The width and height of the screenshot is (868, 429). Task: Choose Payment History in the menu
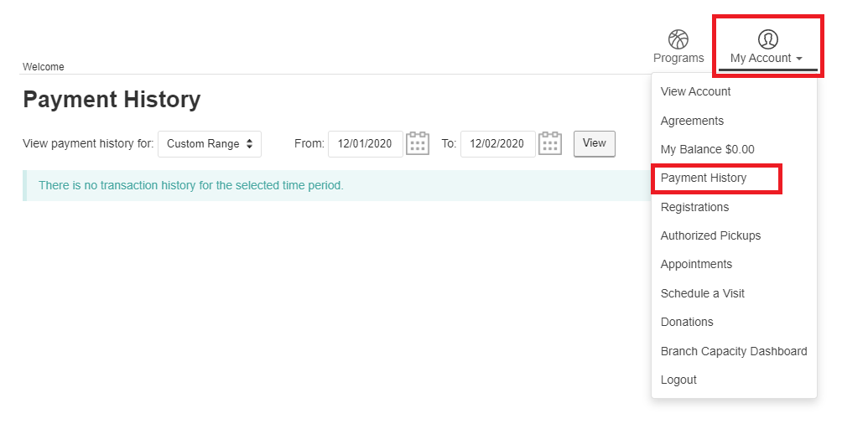[704, 178]
